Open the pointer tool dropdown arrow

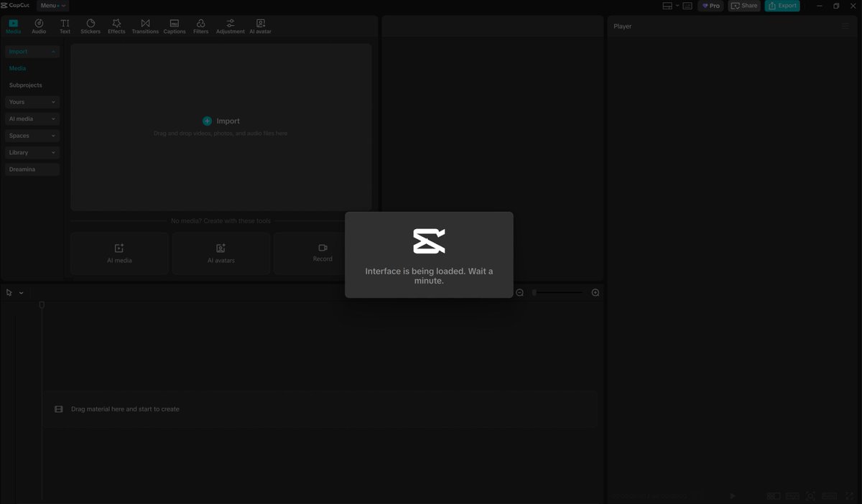22,293
